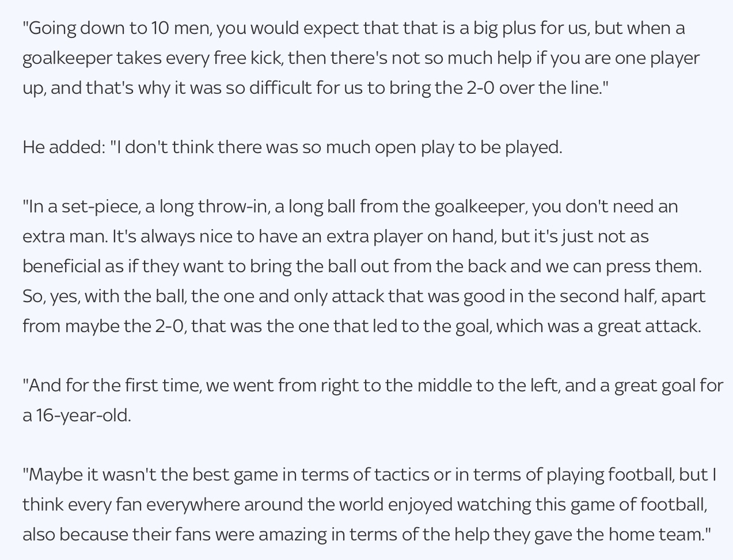Click the words "a long throw-in"

point(207,207)
